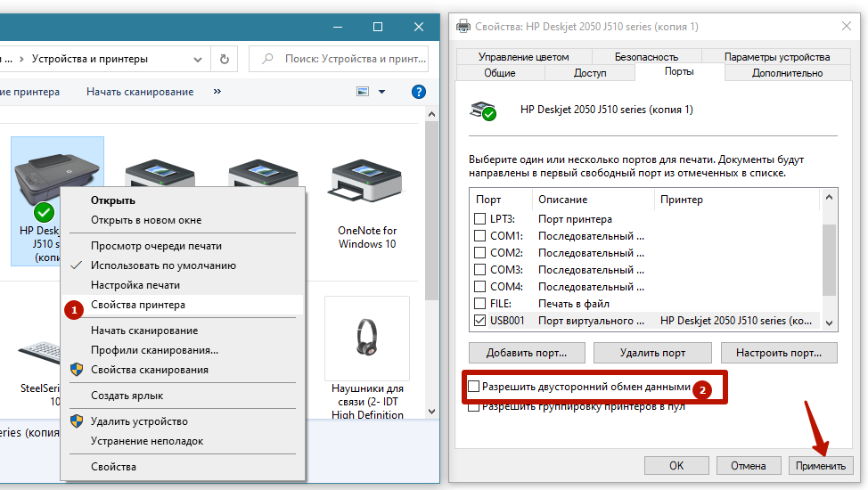Switch to Параметры устройства tab
Screen dimensions: 868x490
point(777,56)
